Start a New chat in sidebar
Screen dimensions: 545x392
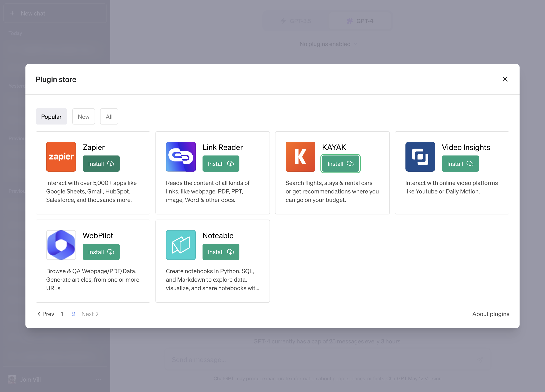coord(55,13)
